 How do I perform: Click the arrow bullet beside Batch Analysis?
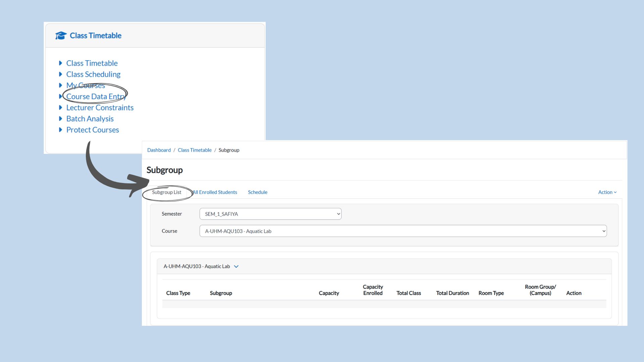(60, 119)
